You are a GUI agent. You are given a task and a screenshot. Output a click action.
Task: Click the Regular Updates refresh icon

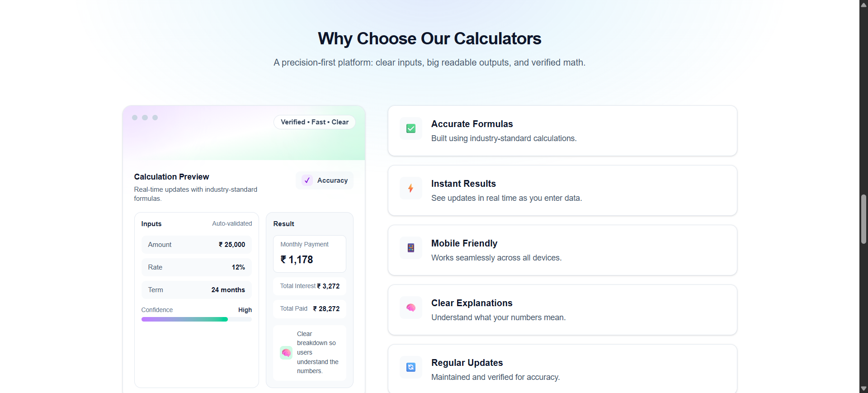coord(411,367)
